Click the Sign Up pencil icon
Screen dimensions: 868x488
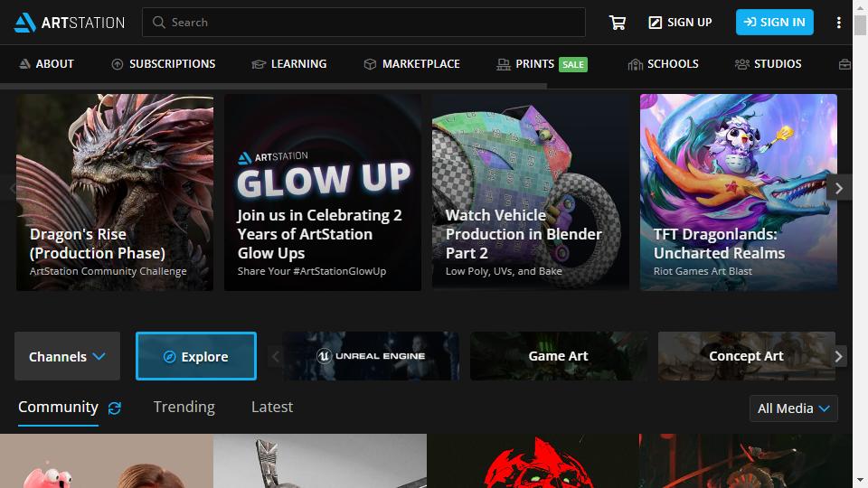coord(655,22)
